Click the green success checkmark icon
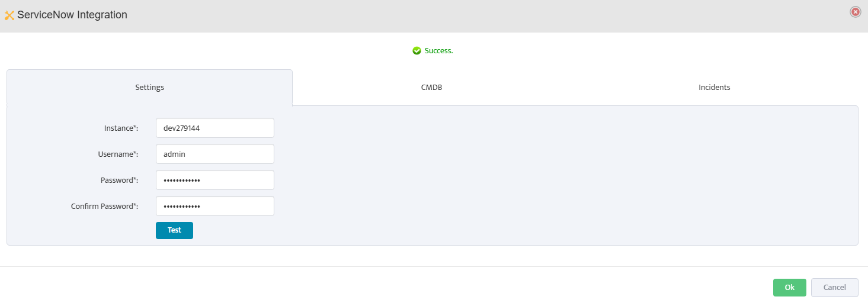The height and width of the screenshot is (303, 868). (417, 51)
